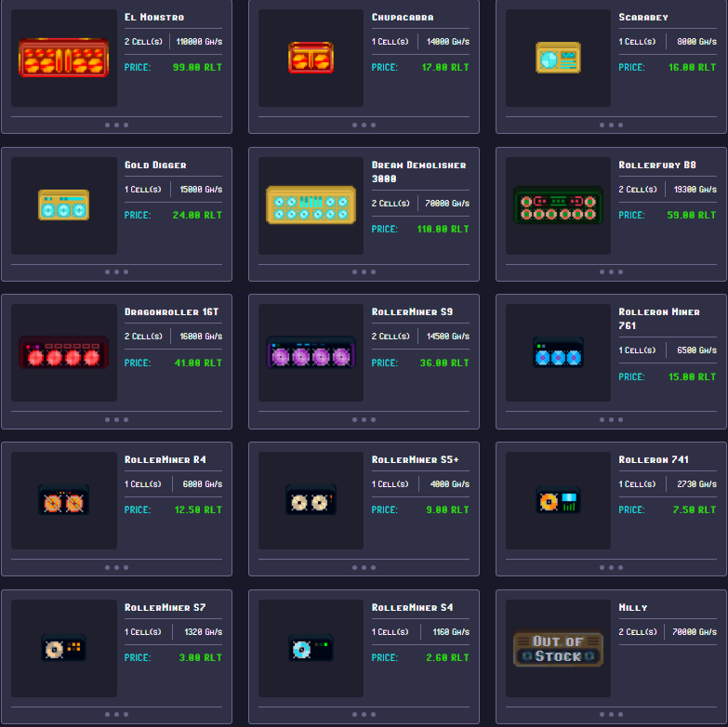Expand details dots for Milly
Screen dimensions: 728x727
(x=611, y=715)
